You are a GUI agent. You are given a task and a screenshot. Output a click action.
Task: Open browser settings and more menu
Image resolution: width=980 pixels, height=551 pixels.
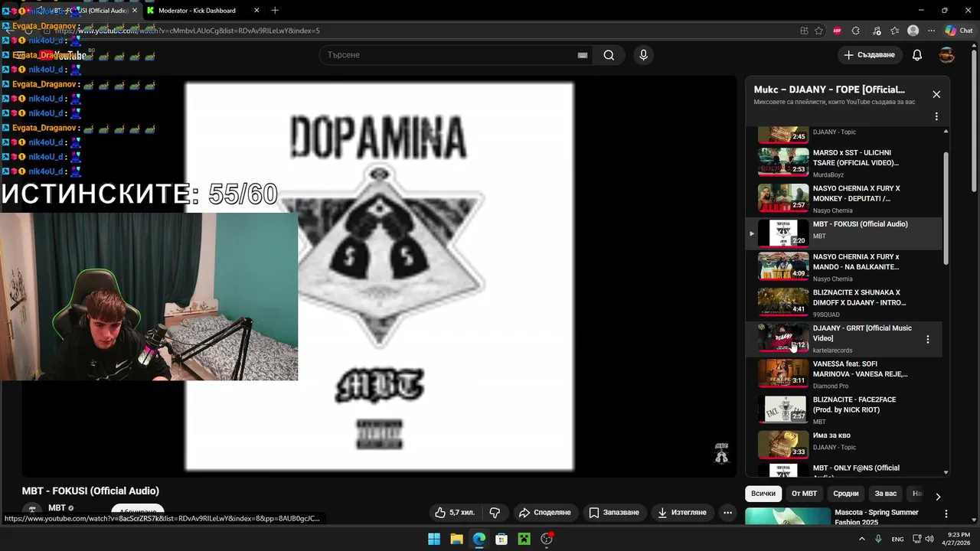click(x=932, y=31)
